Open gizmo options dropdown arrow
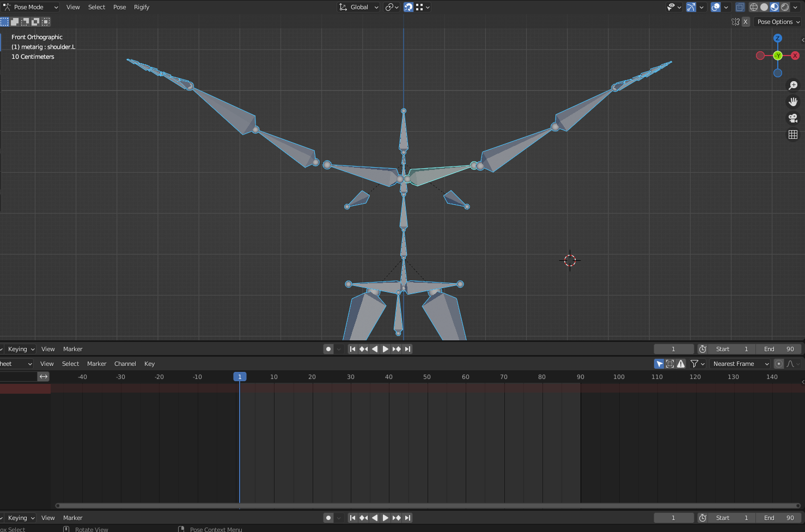Viewport: 805px width, 532px height. pyautogui.click(x=702, y=7)
